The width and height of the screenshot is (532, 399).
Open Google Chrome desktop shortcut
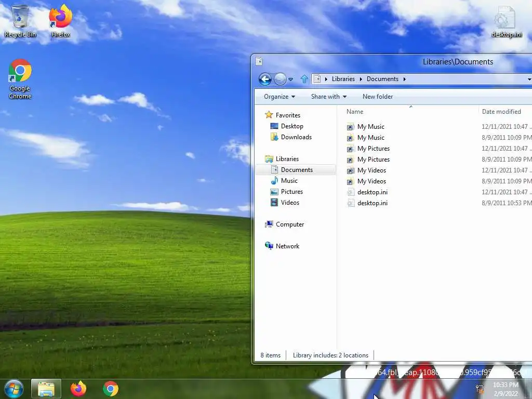click(x=20, y=79)
